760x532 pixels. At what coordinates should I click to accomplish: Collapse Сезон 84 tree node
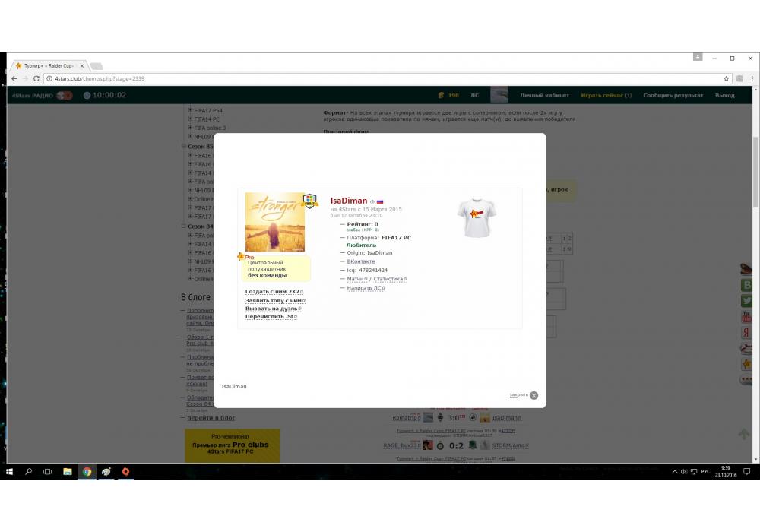click(184, 226)
